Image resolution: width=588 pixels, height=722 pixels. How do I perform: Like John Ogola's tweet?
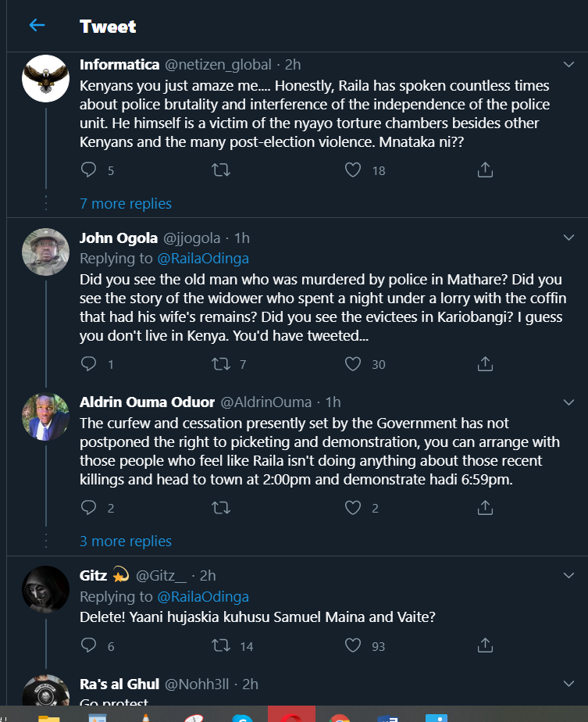point(354,363)
